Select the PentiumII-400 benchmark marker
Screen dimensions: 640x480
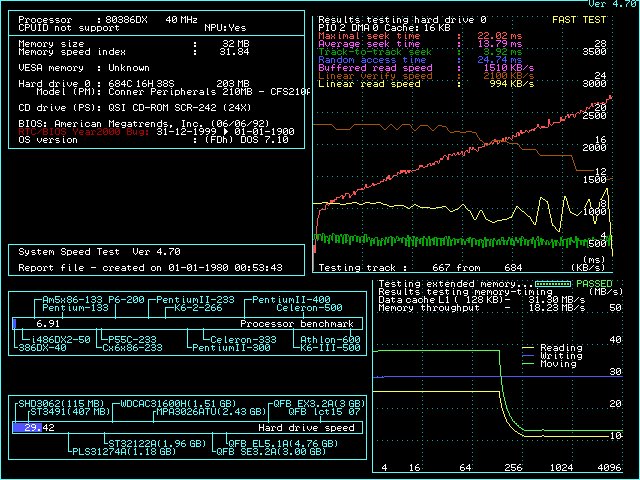[290, 300]
